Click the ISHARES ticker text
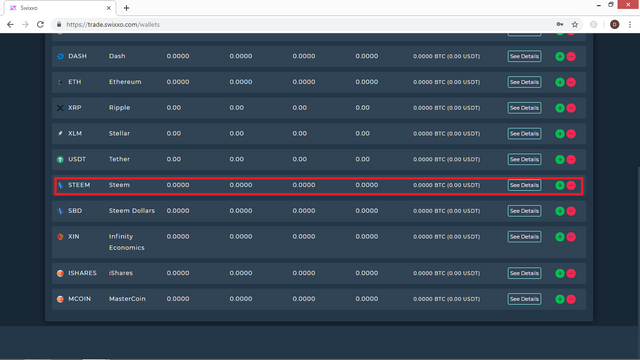The image size is (640, 360). (82, 273)
